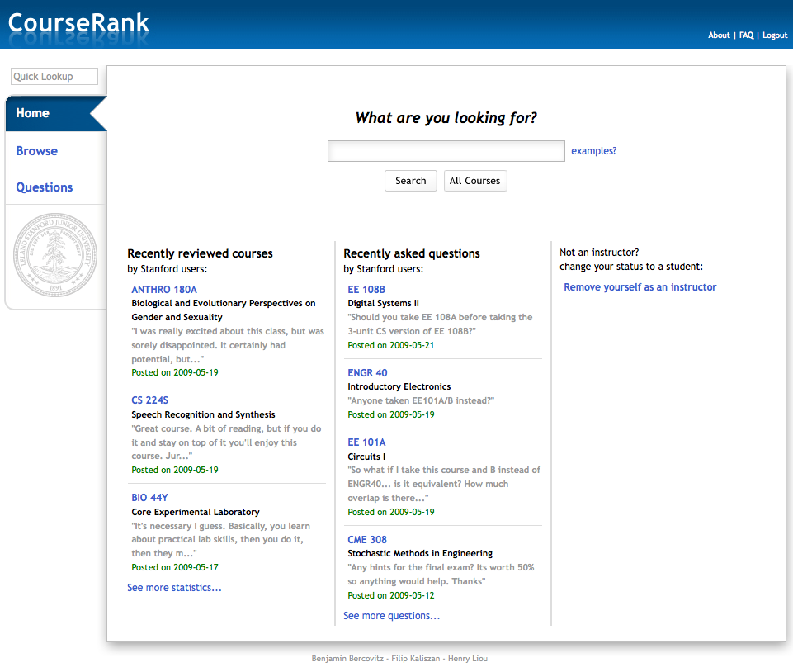This screenshot has width=793, height=672.
Task: Click the footer authors credit text
Action: tap(399, 658)
